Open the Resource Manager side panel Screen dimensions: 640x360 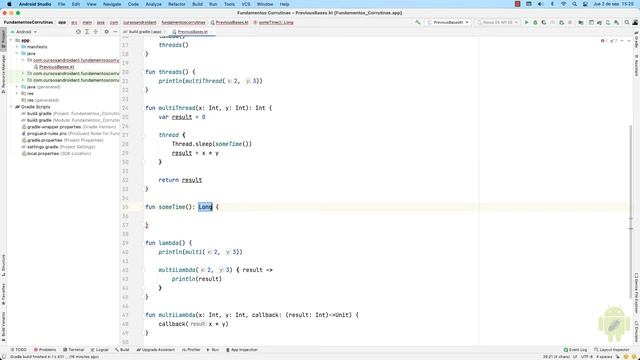point(3,73)
